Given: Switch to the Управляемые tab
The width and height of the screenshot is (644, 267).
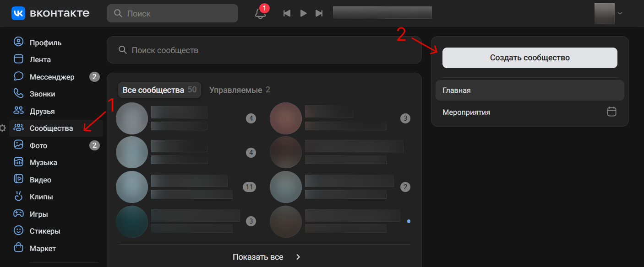Looking at the screenshot, I should tap(240, 90).
